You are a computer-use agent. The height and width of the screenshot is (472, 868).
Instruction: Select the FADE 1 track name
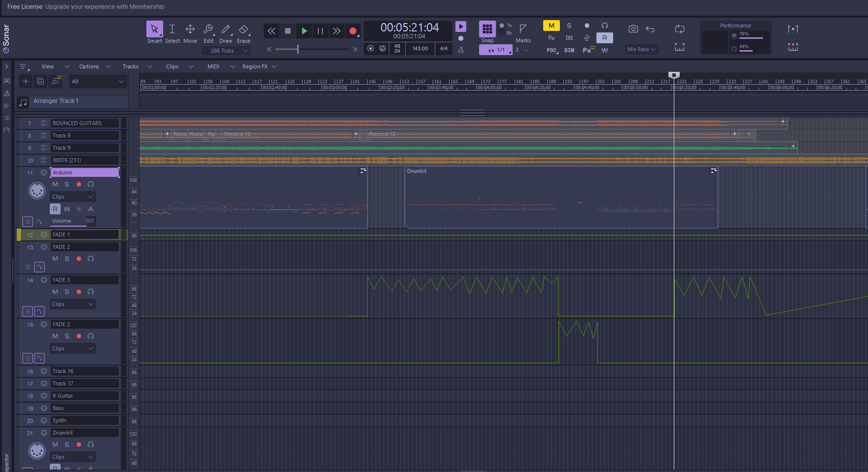click(85, 234)
